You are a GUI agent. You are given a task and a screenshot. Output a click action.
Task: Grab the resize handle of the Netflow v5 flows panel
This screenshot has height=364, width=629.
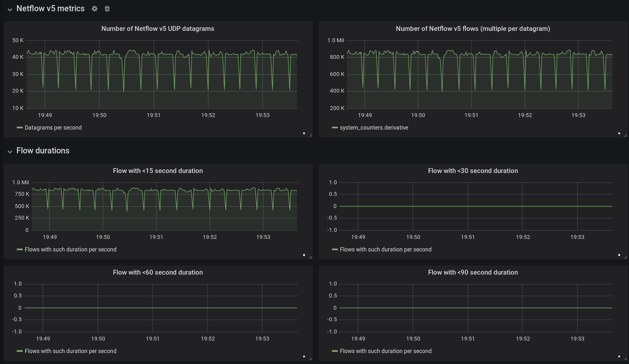click(625, 135)
